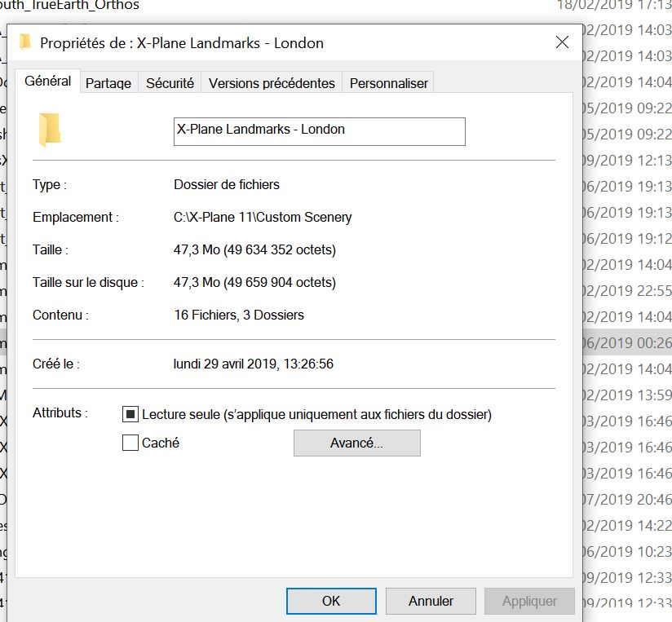Viewport: 672px width, 622px height.
Task: Select the Explorer row dated 2019 12:13
Action: (x=626, y=161)
